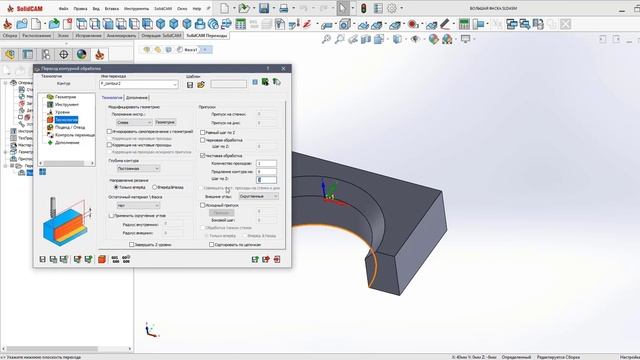Switch to the SolidCAM flame manager tab
Screen dimensions: 640x360
[99, 54]
